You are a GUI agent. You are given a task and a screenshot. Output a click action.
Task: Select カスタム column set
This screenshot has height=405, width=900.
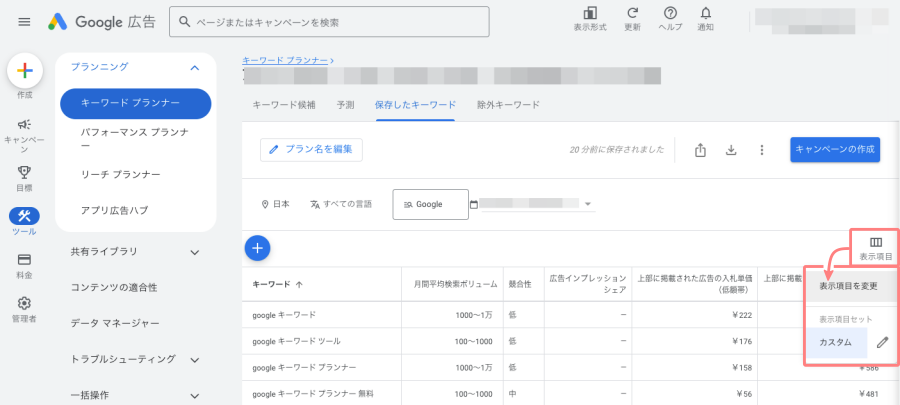coord(836,342)
